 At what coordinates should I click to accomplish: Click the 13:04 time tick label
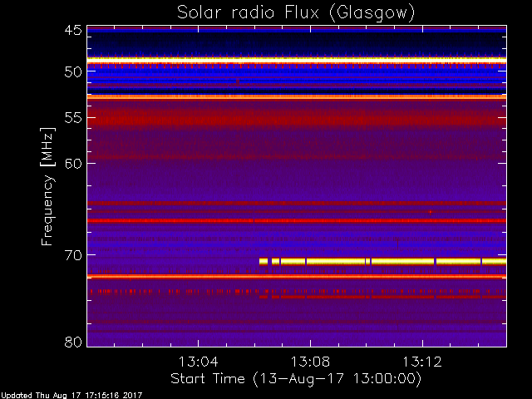point(198,362)
